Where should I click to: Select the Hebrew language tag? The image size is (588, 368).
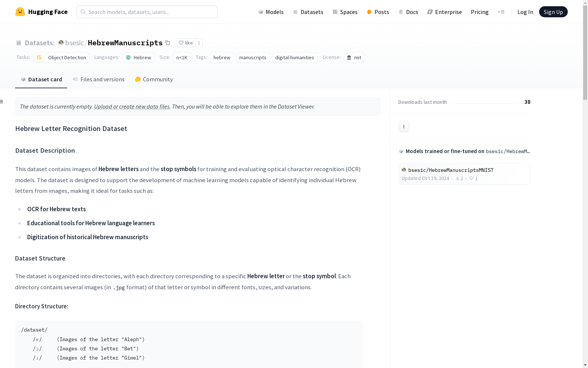pos(138,57)
